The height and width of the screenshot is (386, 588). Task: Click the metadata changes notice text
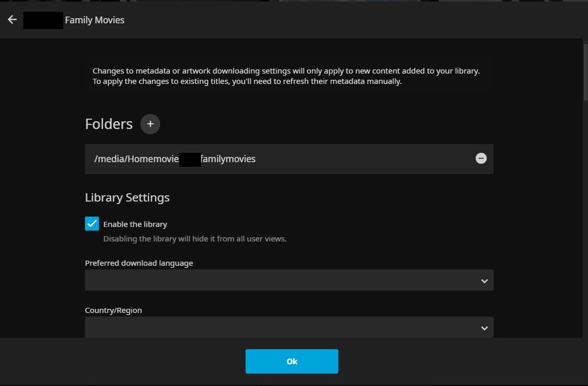[286, 71]
